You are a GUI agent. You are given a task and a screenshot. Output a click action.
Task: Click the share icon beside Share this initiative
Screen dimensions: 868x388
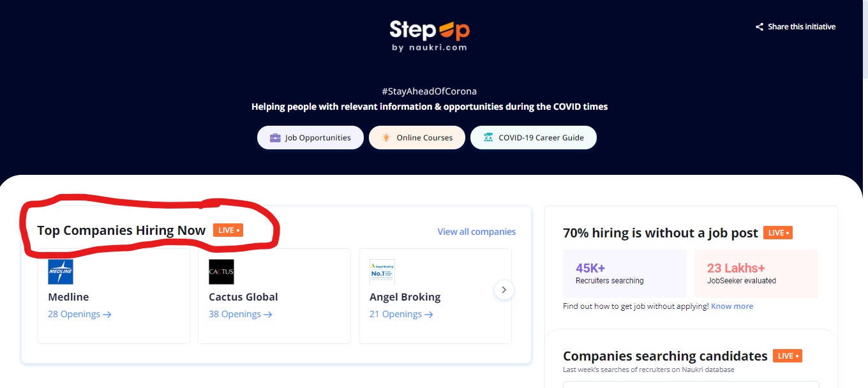(759, 27)
